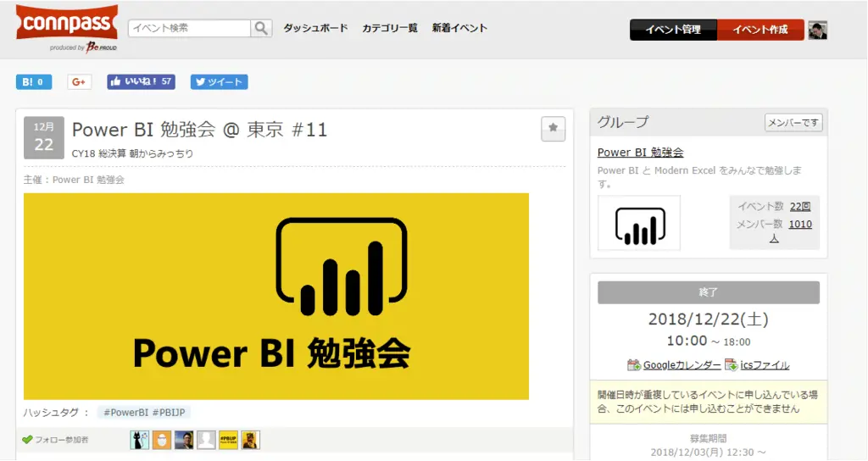Click the yellow #PBIJP participant avatar
The height and width of the screenshot is (461, 868).
click(x=228, y=440)
